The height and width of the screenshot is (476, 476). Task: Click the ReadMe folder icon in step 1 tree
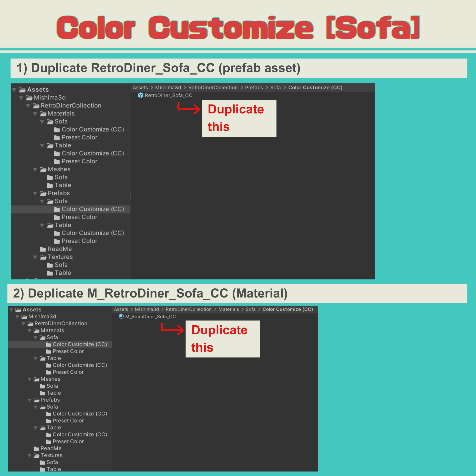(43, 249)
